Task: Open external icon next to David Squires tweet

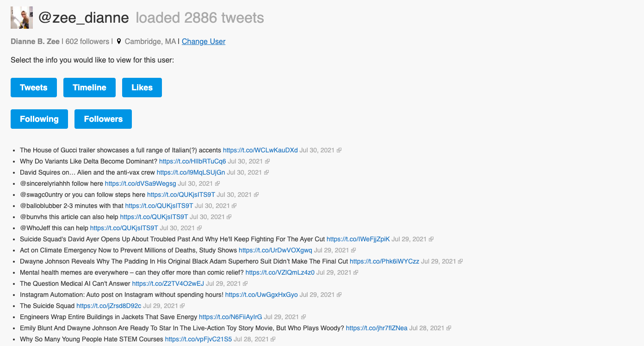Action: (x=266, y=172)
